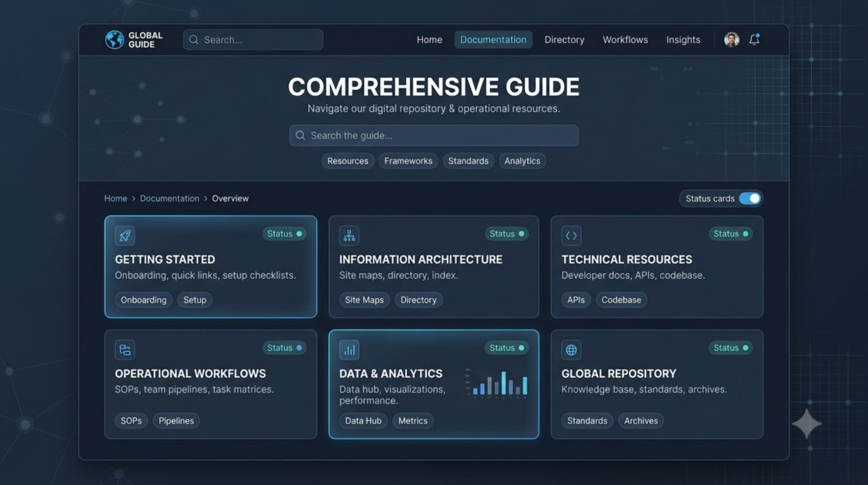Click the sitemap icon on Information Architecture
This screenshot has width=868, height=485.
349,236
